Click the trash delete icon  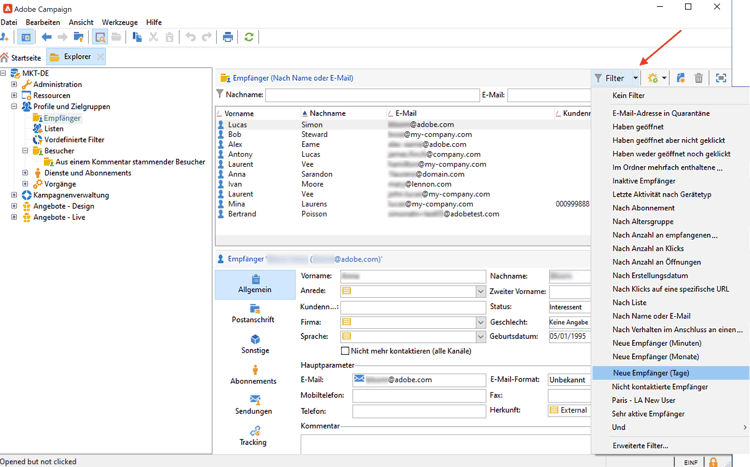pos(699,78)
